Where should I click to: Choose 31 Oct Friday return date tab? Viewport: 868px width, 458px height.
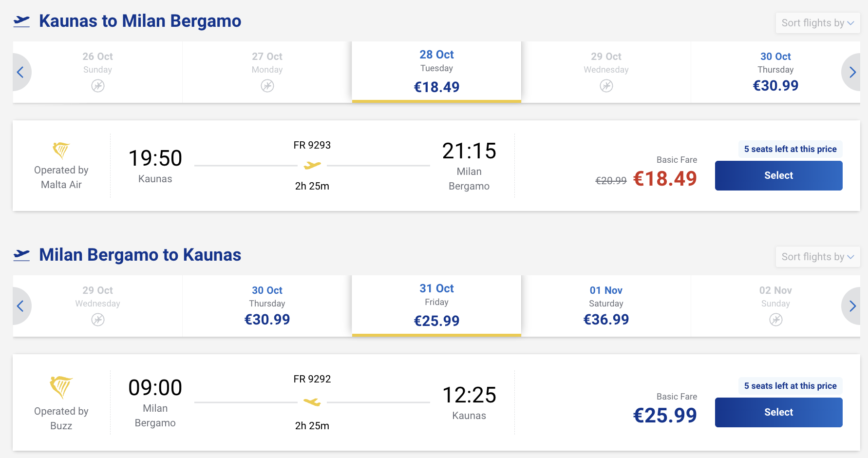[x=436, y=306]
